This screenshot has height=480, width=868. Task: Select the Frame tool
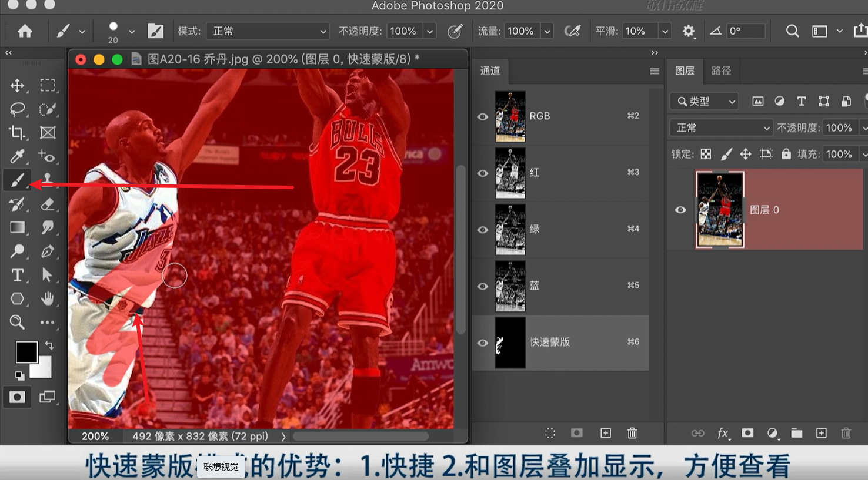click(48, 133)
